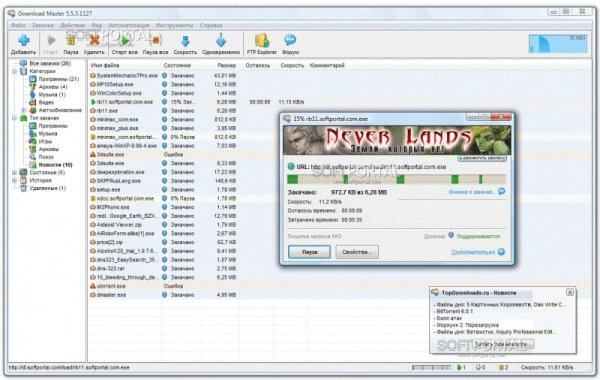Launch FTP Explorer from toolbar
The image size is (600, 380).
pyautogui.click(x=262, y=45)
